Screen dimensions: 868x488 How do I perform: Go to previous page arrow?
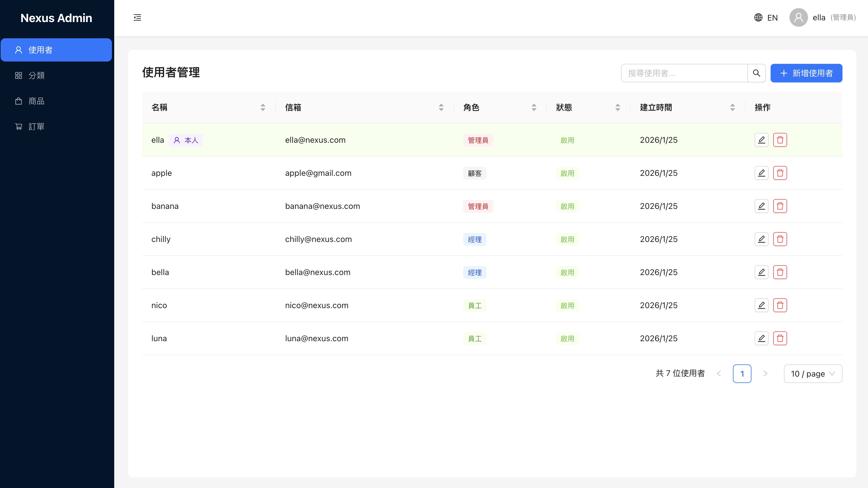[719, 374]
